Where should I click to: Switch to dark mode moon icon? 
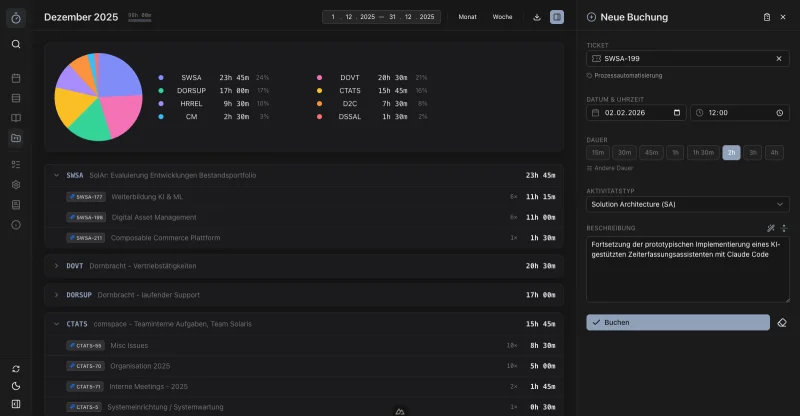pyautogui.click(x=16, y=386)
